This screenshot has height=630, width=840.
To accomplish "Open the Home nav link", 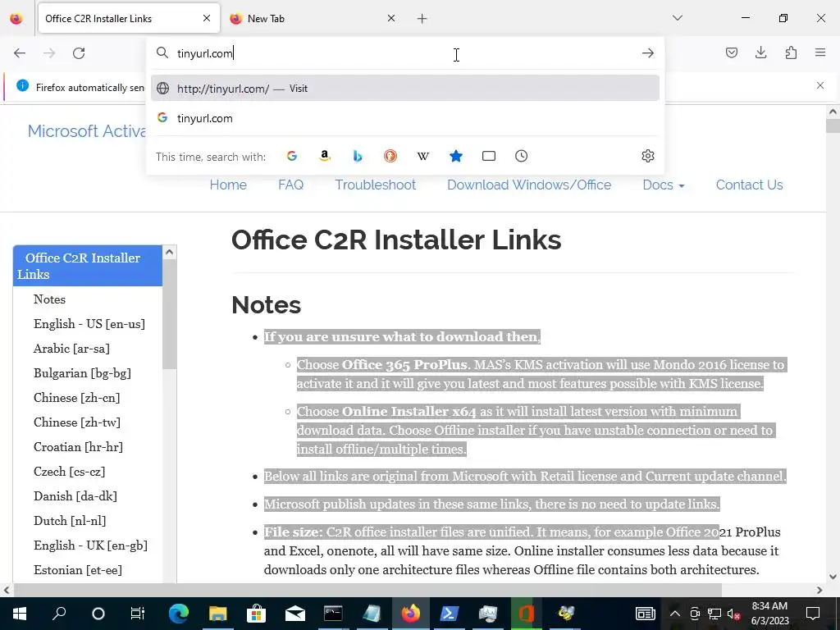I will tap(228, 185).
